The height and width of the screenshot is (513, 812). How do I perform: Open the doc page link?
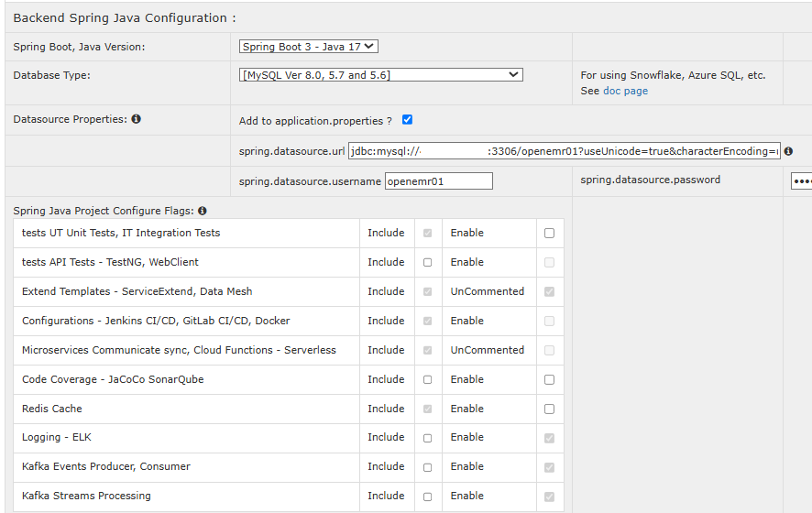(625, 91)
